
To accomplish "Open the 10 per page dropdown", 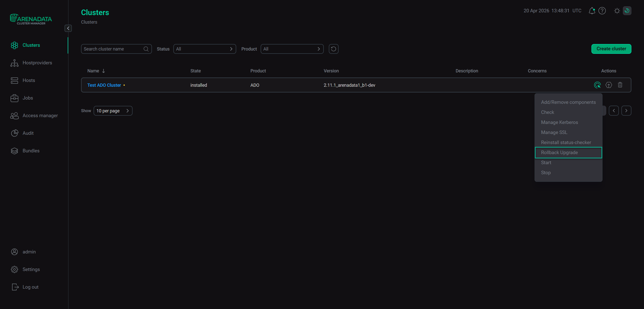I will click(x=113, y=111).
